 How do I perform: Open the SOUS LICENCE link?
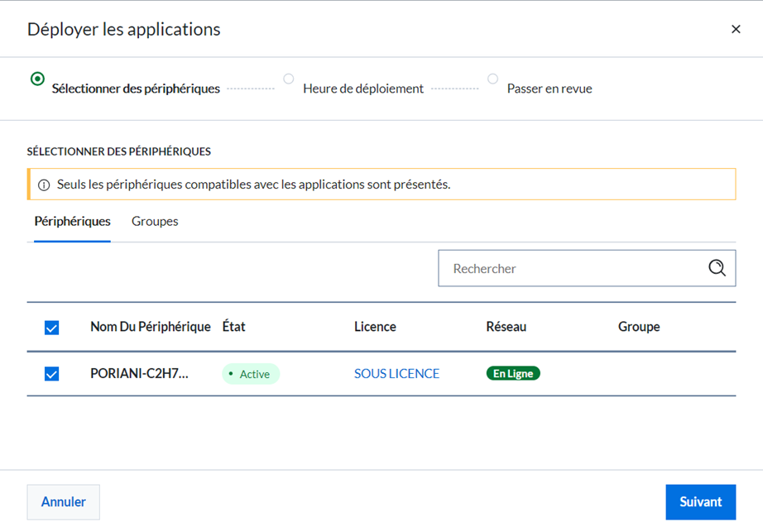coord(396,373)
